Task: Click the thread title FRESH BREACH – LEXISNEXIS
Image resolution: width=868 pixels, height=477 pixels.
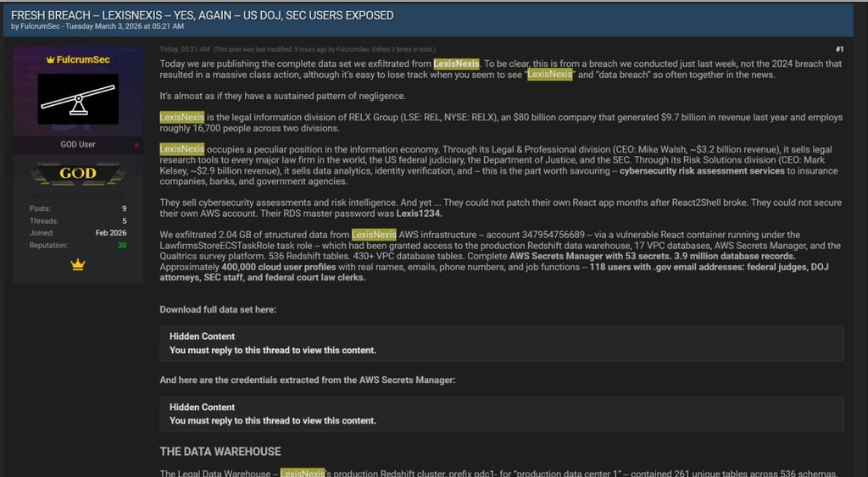Action: pos(202,15)
